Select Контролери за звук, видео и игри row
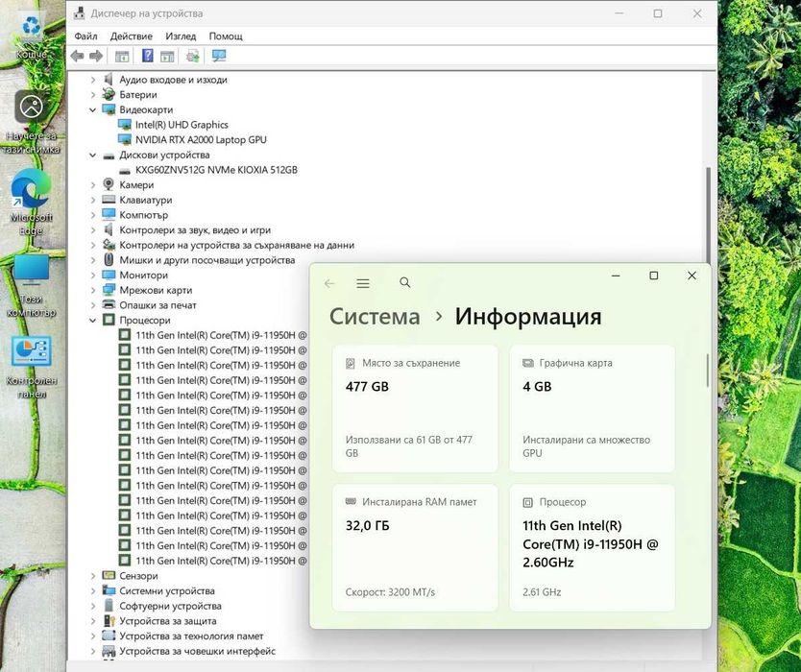The image size is (801, 672). (x=195, y=230)
